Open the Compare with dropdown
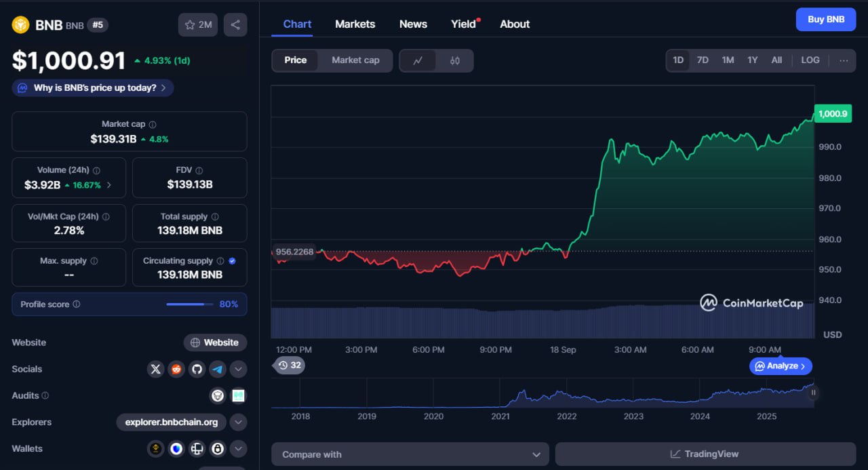868x470 pixels. click(x=410, y=454)
